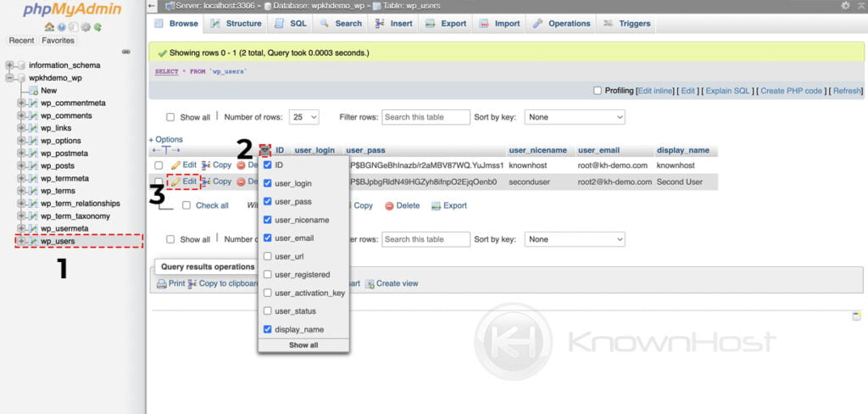The height and width of the screenshot is (414, 868).
Task: Click the Create PHP code link
Action: pyautogui.click(x=792, y=91)
